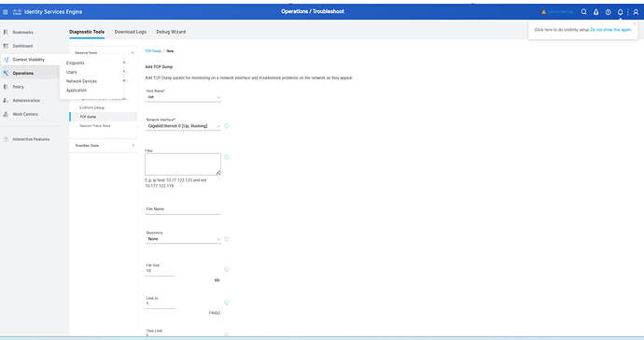Click the File Size input field
This screenshot has height=340, width=644.
pos(161,271)
